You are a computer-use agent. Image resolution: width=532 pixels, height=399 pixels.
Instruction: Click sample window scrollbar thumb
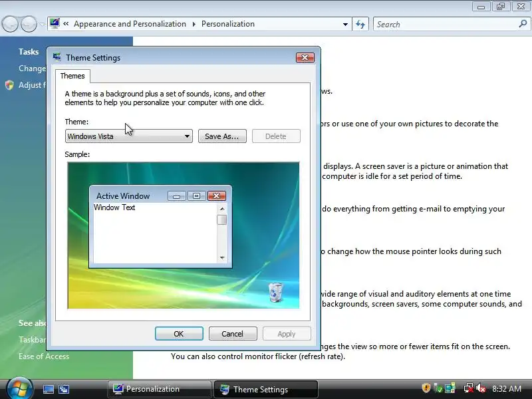tap(222, 220)
